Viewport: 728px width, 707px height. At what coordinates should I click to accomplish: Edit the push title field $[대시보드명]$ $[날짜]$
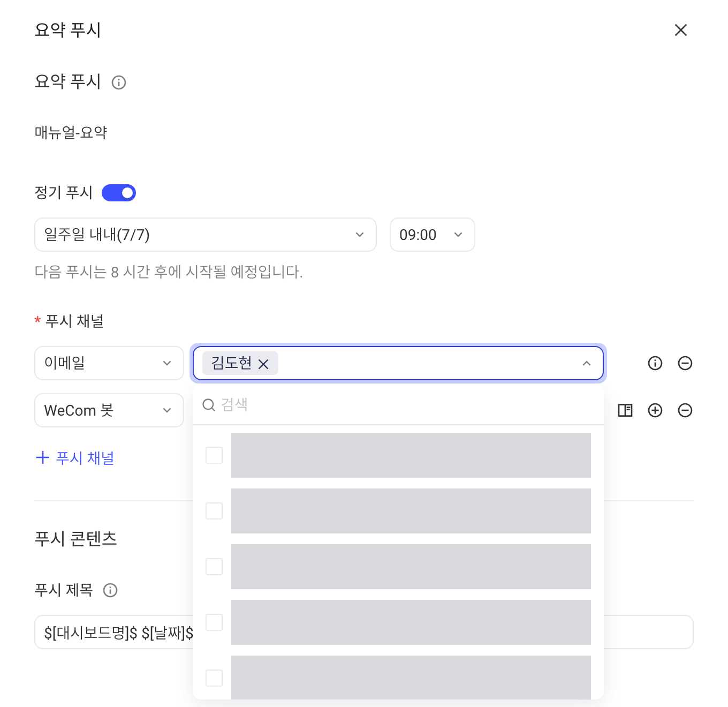pos(364,632)
